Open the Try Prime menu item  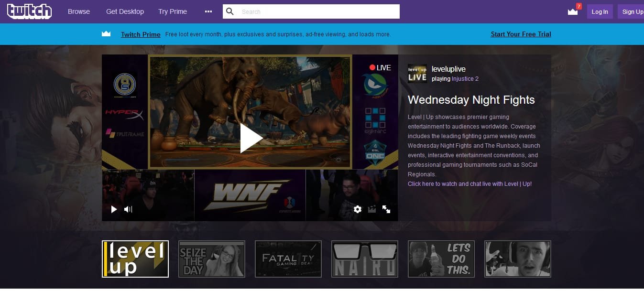[x=173, y=11]
